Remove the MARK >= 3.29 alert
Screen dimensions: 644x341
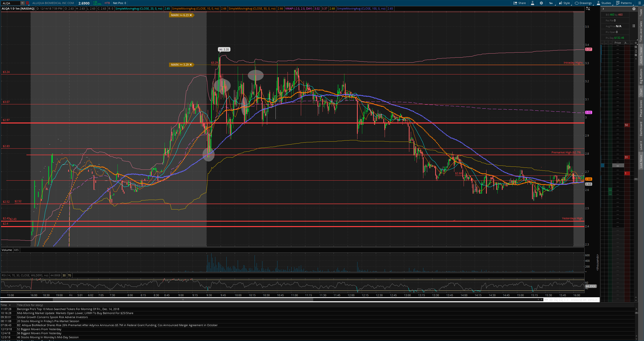tap(191, 65)
